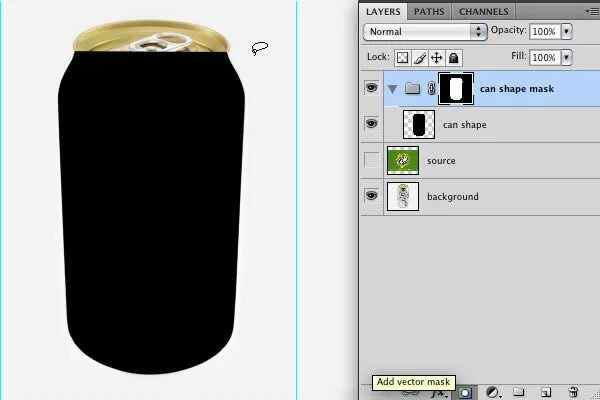Hide the background layer
600x400 pixels.
pos(371,196)
